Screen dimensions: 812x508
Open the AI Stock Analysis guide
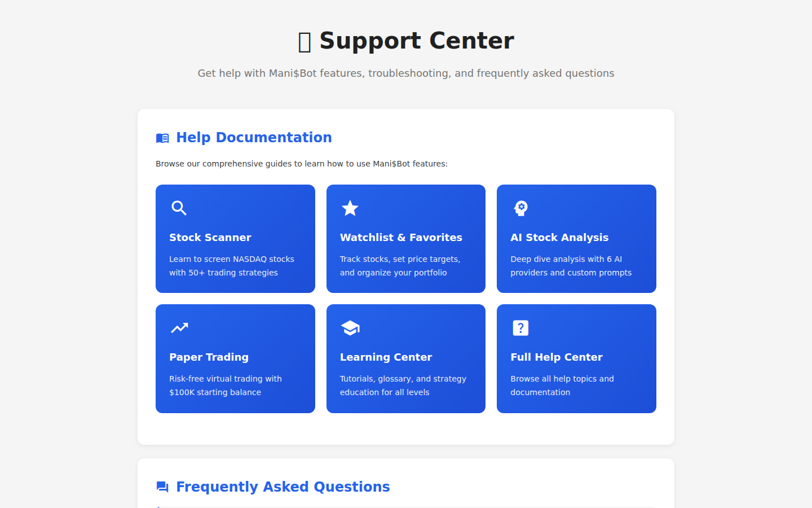click(x=576, y=239)
